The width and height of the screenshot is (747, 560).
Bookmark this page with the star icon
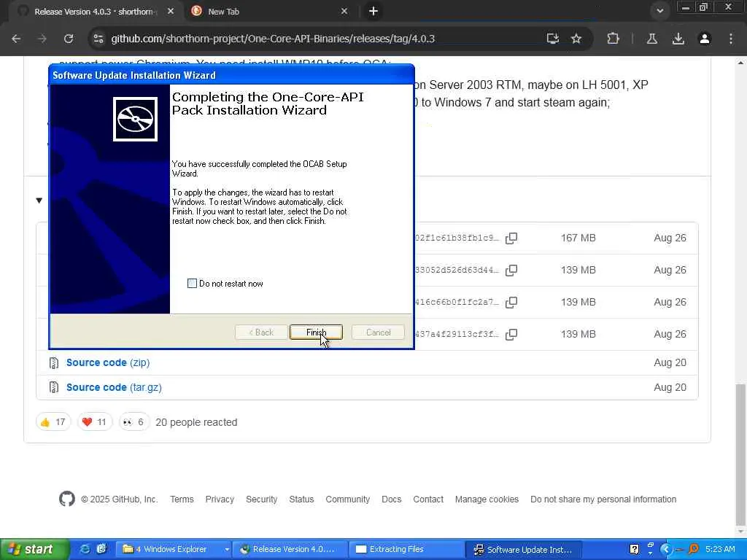click(x=576, y=39)
